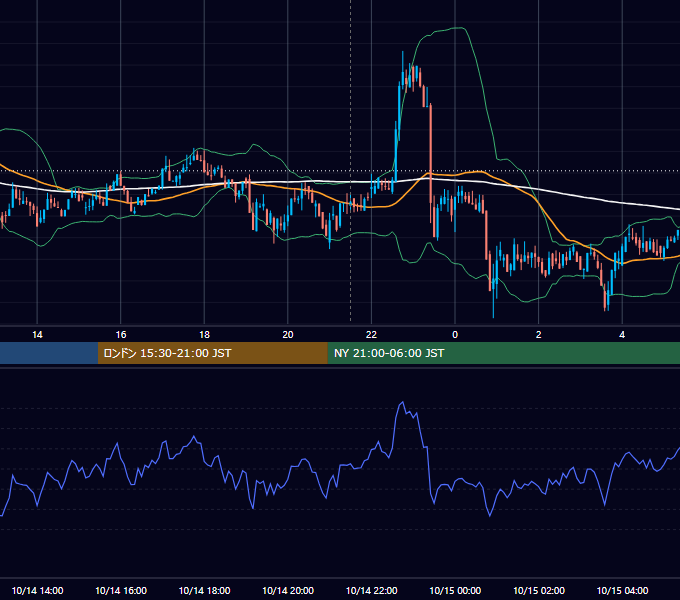The image size is (680, 600).
Task: Click the 10/15 02:00 date label
Action: coord(539,590)
